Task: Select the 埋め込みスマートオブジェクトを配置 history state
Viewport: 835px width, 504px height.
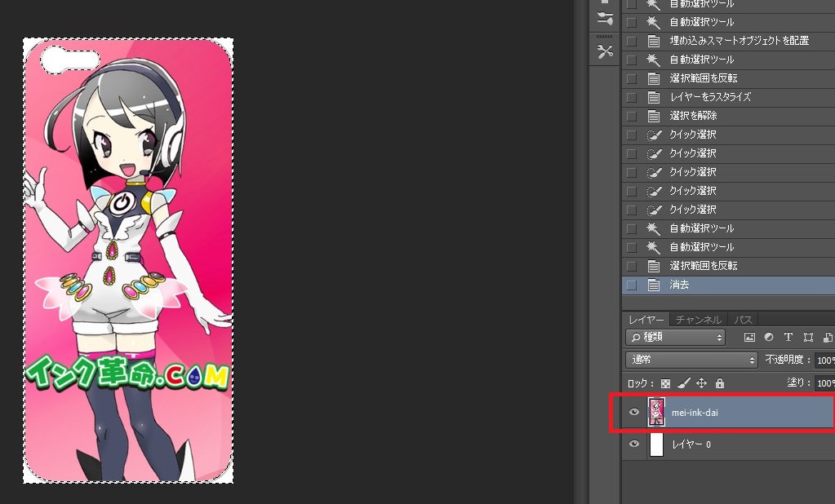Action: 729,41
